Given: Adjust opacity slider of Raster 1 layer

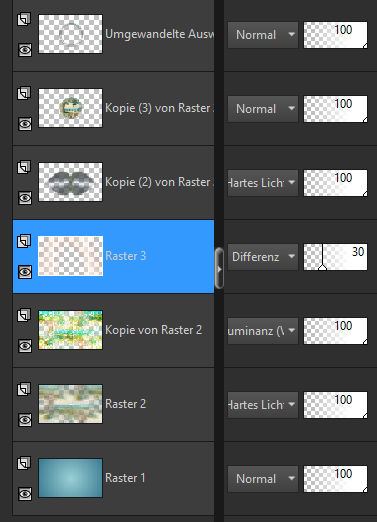Looking at the screenshot, I should click(x=335, y=479).
